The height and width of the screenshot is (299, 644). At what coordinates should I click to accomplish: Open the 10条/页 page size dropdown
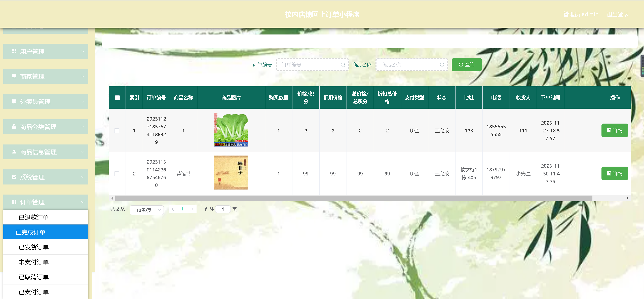pos(147,210)
